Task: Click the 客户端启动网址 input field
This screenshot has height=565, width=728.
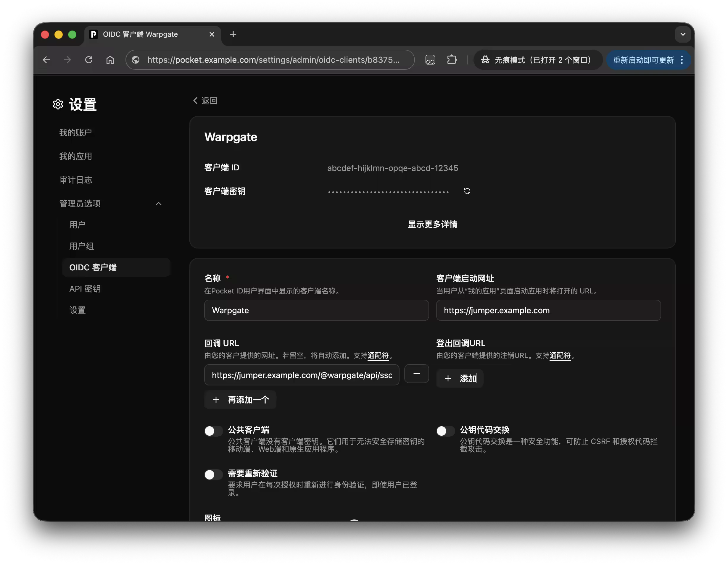Action: tap(548, 310)
